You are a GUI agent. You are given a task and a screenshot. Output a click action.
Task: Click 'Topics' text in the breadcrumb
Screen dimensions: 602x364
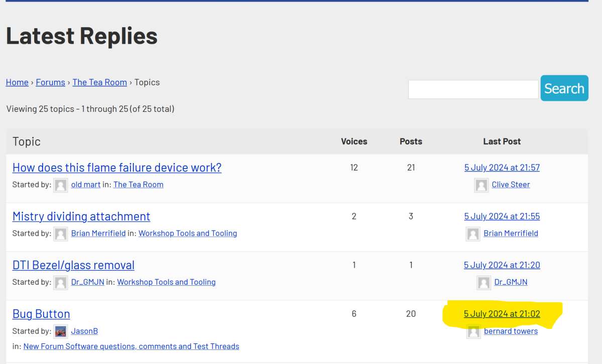click(147, 82)
